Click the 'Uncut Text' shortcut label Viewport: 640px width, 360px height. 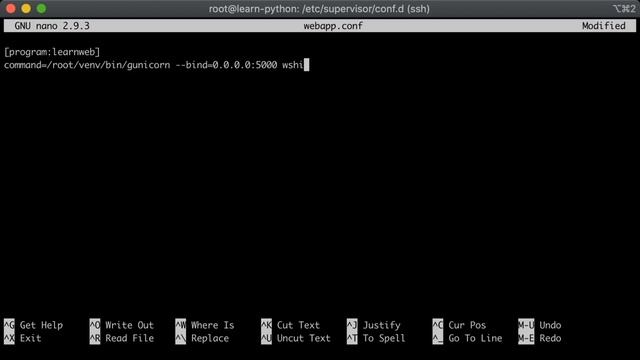pyautogui.click(x=304, y=338)
